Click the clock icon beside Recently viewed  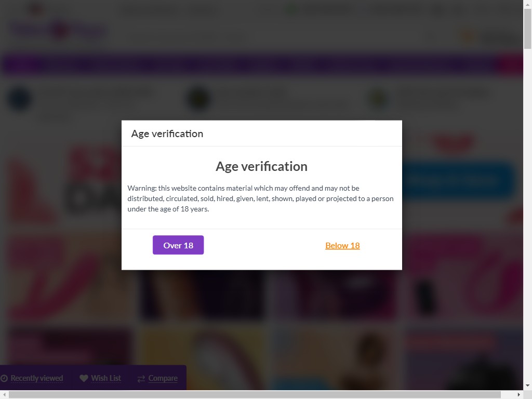coord(4,378)
